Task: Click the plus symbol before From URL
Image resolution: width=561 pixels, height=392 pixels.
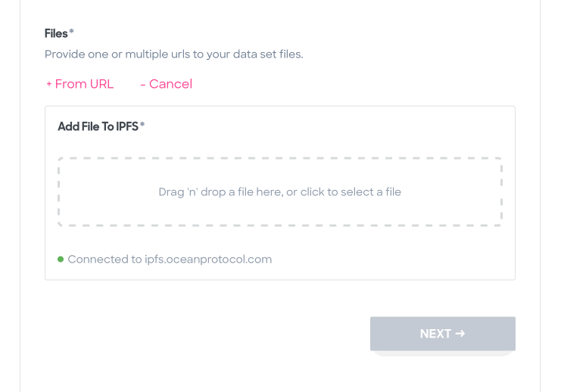Action: tap(49, 84)
